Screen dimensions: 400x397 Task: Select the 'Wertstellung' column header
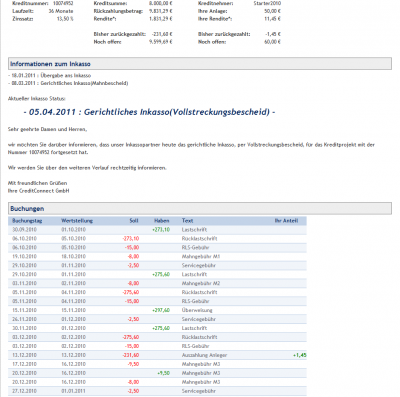click(x=77, y=221)
